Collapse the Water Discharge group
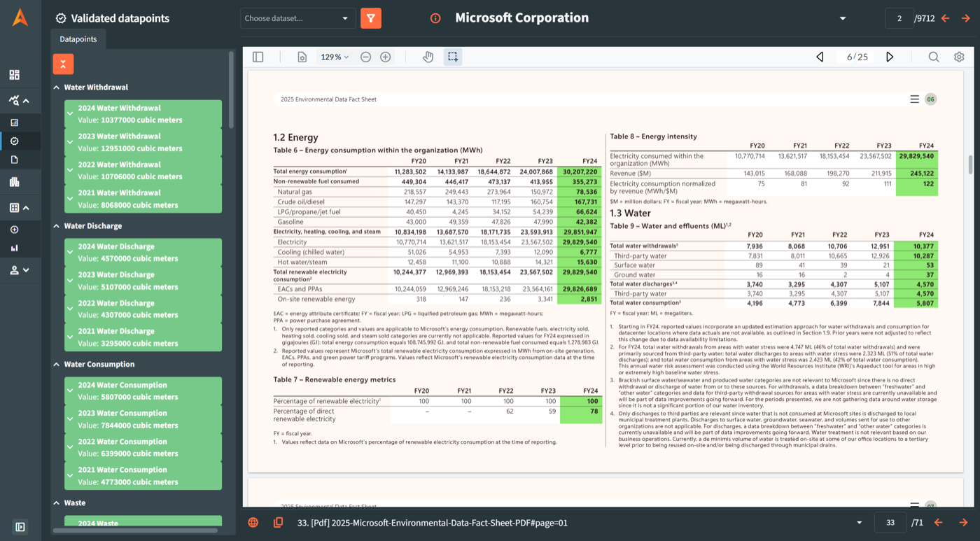The height and width of the screenshot is (541, 980). pos(57,226)
